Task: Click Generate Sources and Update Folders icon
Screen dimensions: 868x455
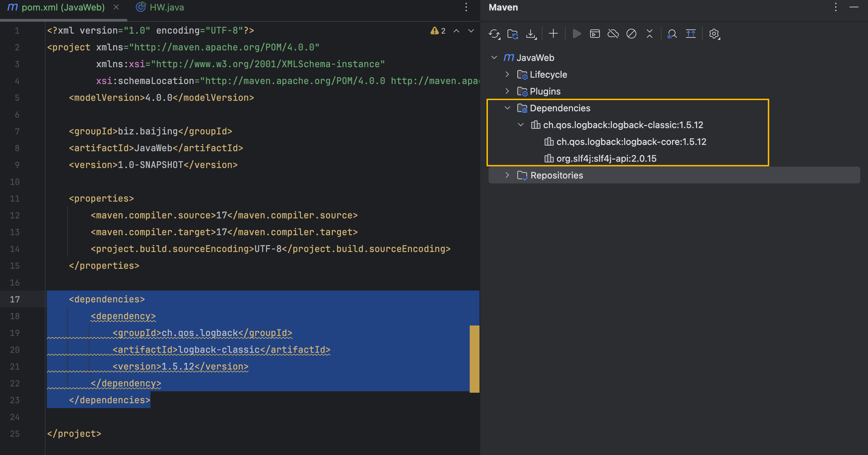Action: pyautogui.click(x=513, y=34)
